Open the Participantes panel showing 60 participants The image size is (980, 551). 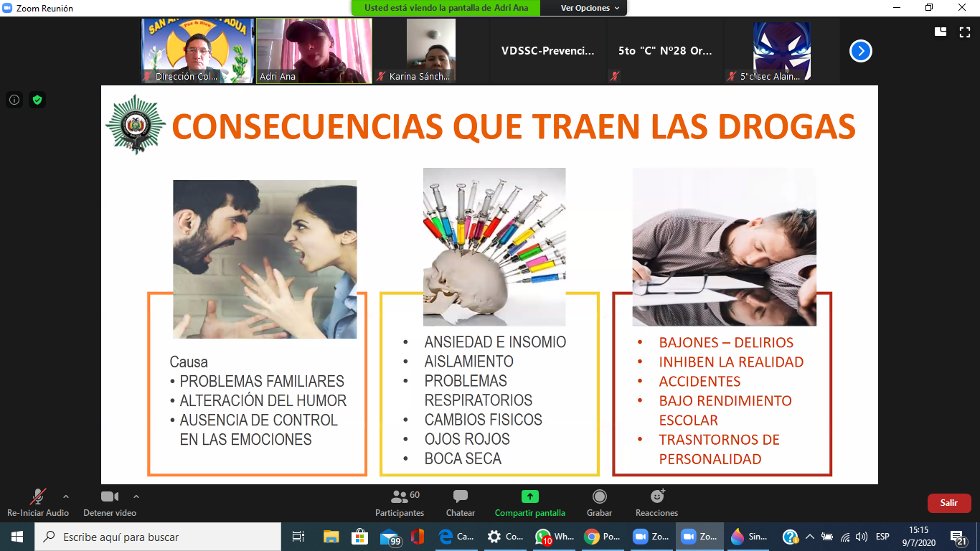click(x=399, y=496)
